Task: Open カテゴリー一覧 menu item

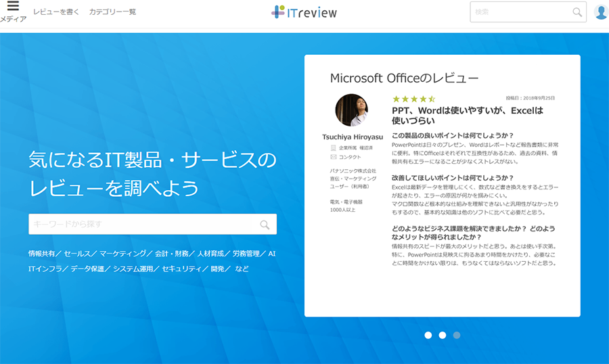Action: click(x=112, y=12)
